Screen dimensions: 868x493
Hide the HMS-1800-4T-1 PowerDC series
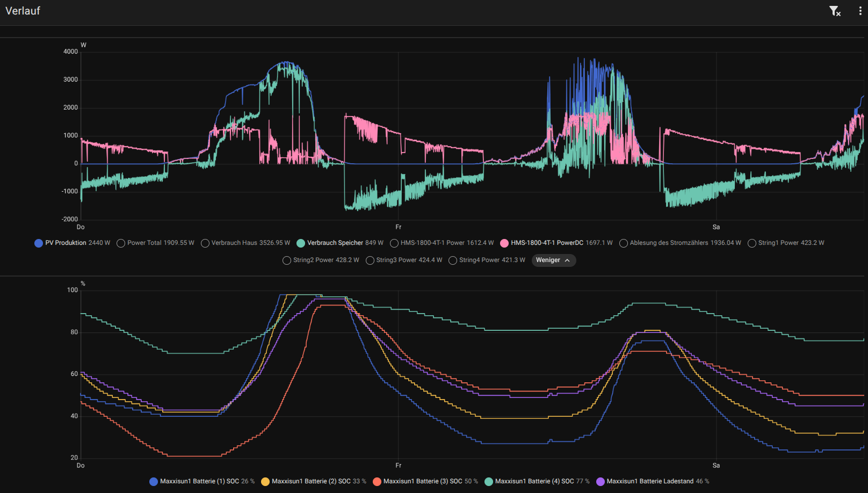[x=556, y=243]
